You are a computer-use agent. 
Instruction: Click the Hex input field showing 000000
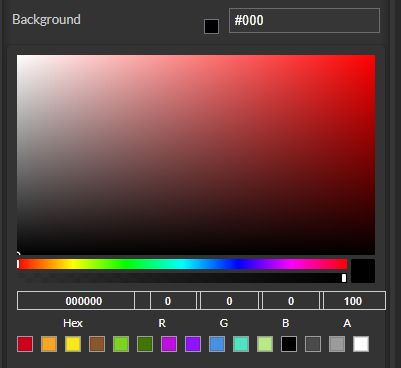[76, 301]
